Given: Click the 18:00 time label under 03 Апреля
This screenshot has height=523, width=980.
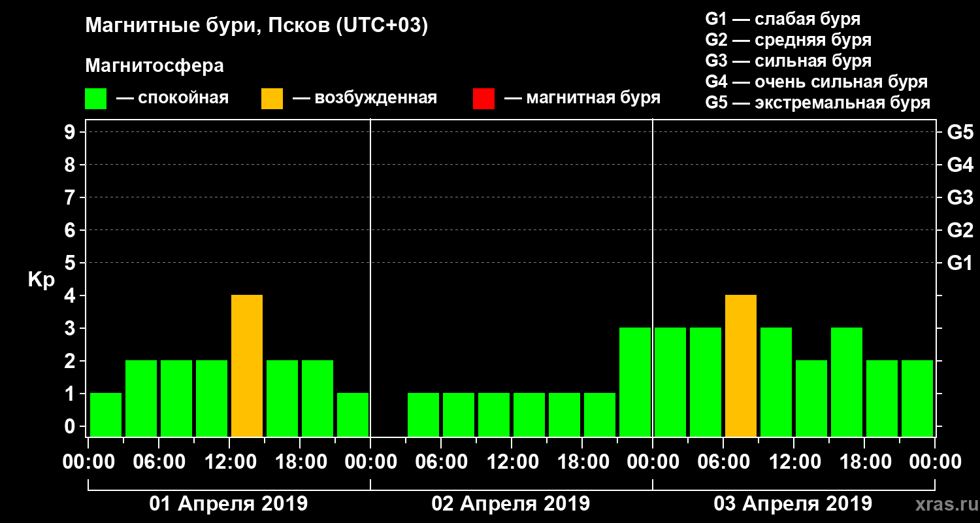Looking at the screenshot, I should [864, 462].
